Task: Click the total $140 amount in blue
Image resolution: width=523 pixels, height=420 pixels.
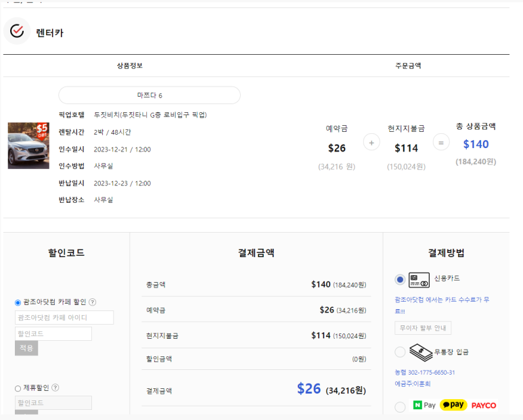Action: (476, 144)
